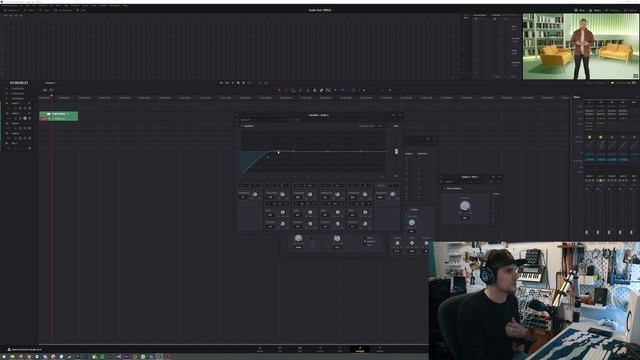Click the video viewer preview thumbnail
The image size is (640, 360).
coord(581,46)
